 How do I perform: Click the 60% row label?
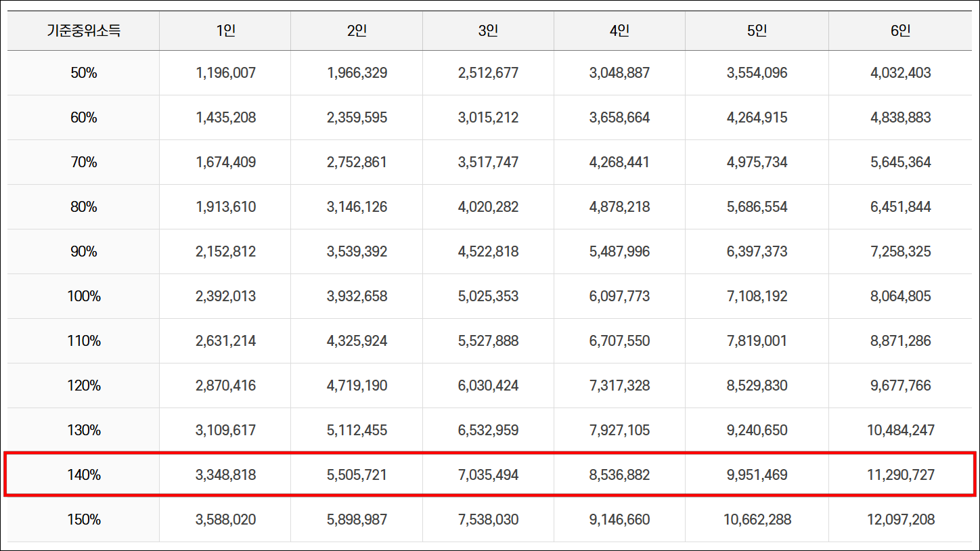point(84,118)
